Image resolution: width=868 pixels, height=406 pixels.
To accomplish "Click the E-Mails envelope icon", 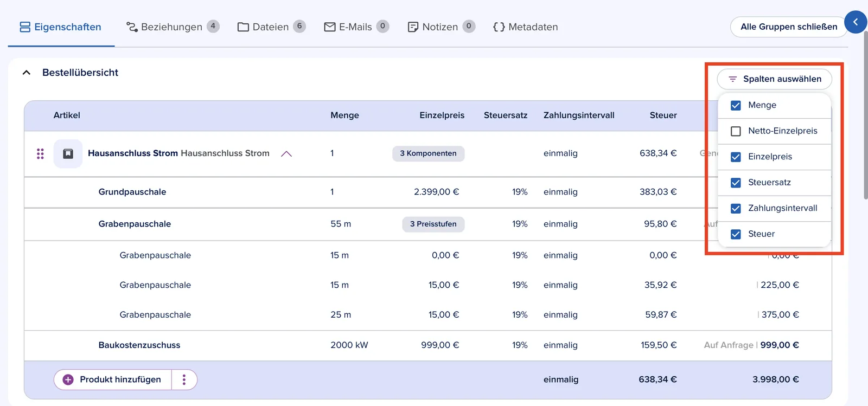I will click(330, 27).
